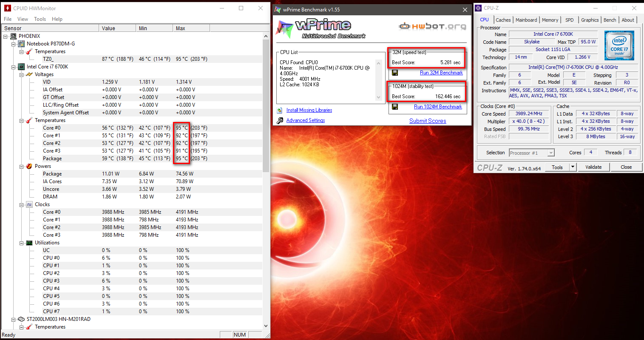Click the HWMonitor scrollbar down arrow

(x=266, y=326)
